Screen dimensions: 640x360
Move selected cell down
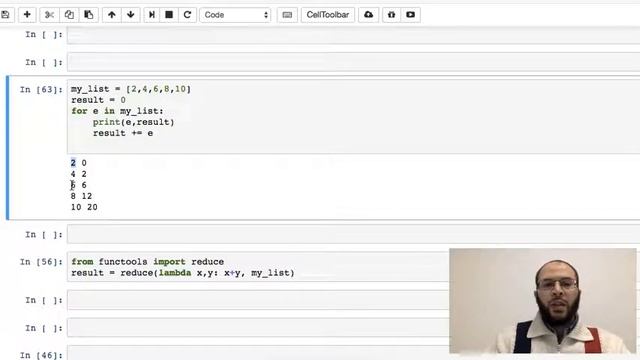coord(131,15)
